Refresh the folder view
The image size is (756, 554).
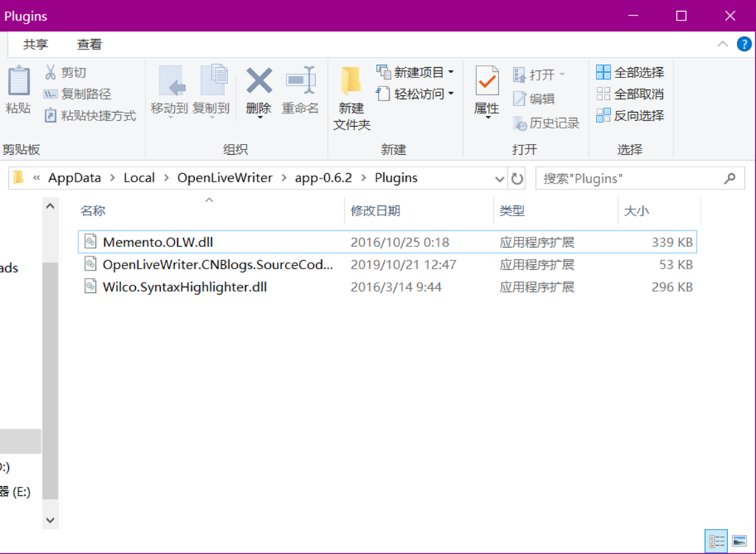[515, 177]
